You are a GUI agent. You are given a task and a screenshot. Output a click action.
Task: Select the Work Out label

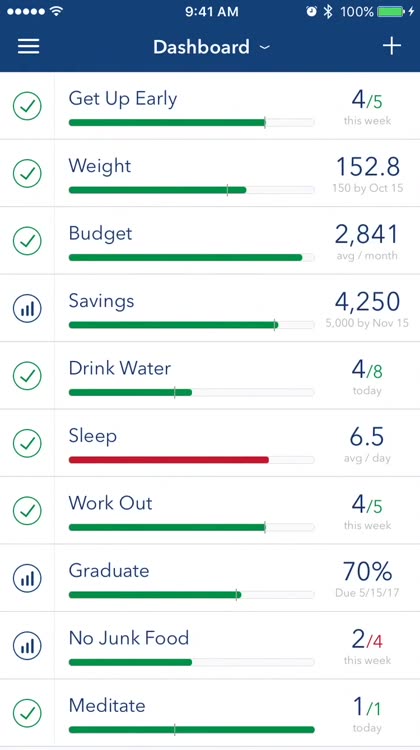tap(111, 503)
